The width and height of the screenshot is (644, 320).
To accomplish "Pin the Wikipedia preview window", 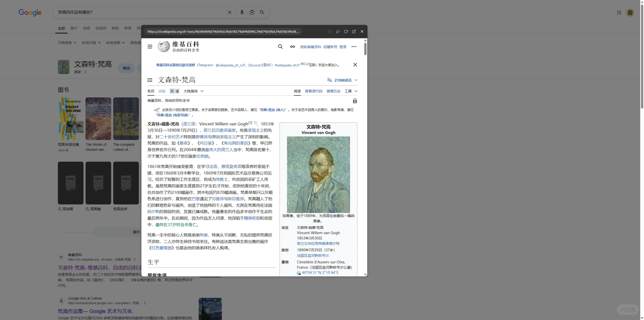I will tap(338, 31).
